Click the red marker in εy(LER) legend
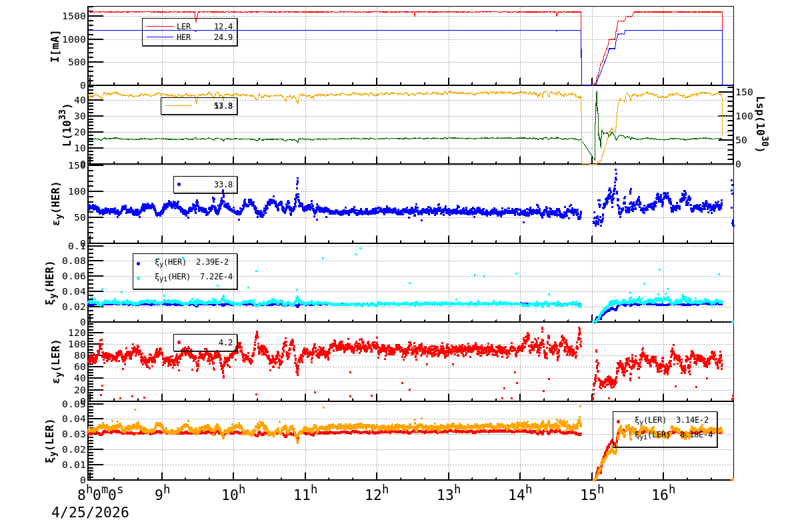The image size is (800, 532). [179, 343]
